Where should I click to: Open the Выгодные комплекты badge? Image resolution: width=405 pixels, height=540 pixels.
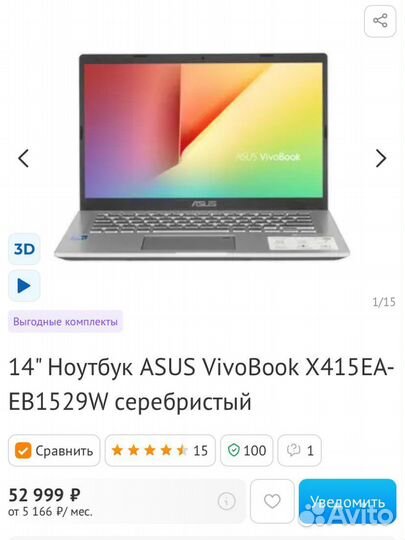[65, 322]
